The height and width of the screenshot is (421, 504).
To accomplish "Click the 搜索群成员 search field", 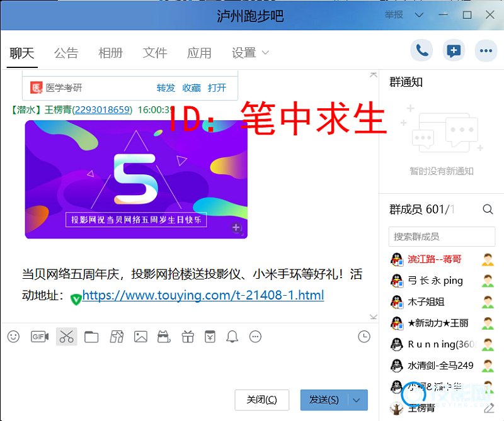I will click(442, 237).
